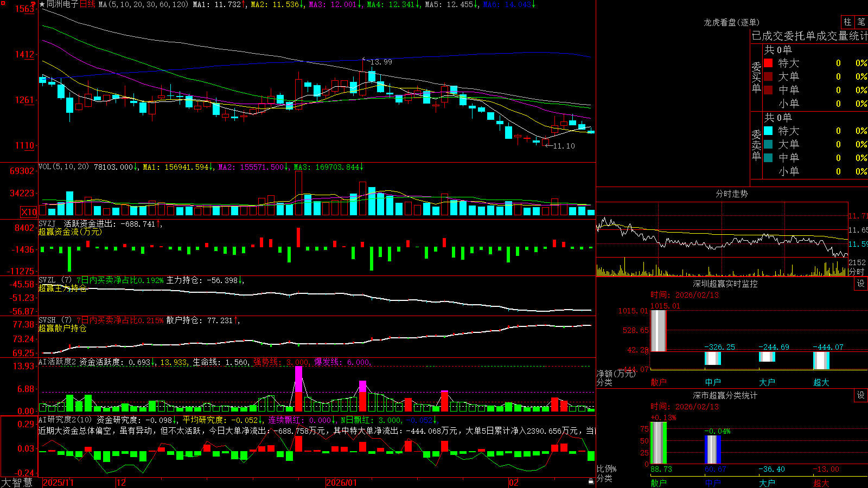Click the AI研究度2(10) indicator label
This screenshot has width=868, height=488.
[65, 420]
